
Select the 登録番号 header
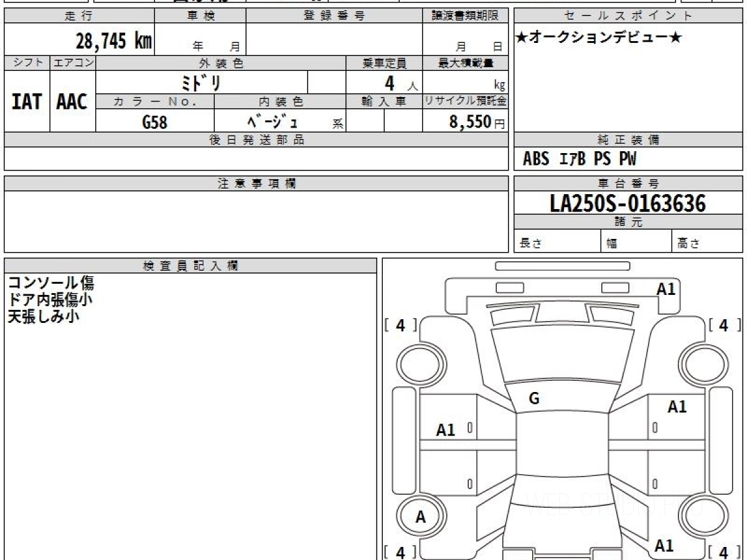[x=334, y=16]
